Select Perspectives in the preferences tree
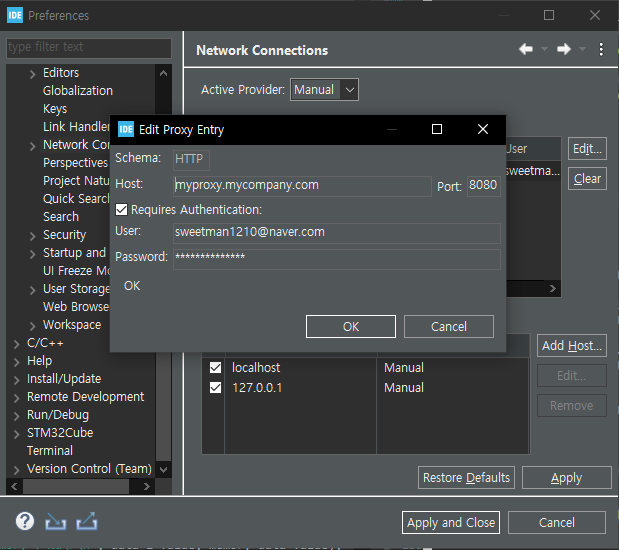The image size is (619, 550). click(75, 163)
